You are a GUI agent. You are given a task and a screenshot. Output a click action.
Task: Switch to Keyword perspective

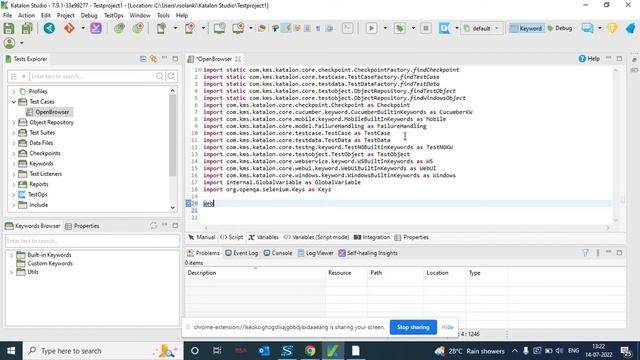click(526, 28)
